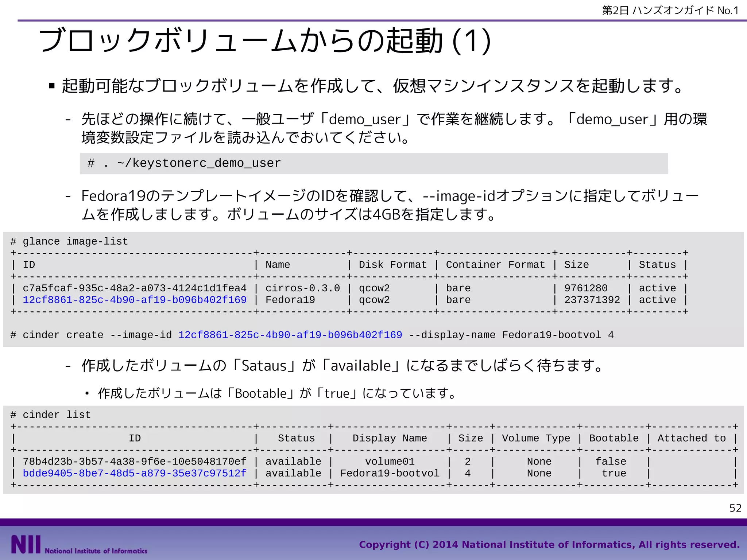Click display name volume01
Screen dimensions: 747x560
(390, 461)
